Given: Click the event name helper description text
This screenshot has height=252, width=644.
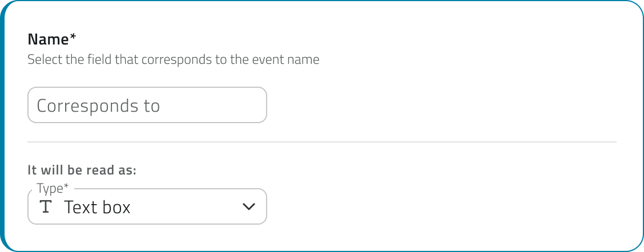Looking at the screenshot, I should (x=174, y=60).
